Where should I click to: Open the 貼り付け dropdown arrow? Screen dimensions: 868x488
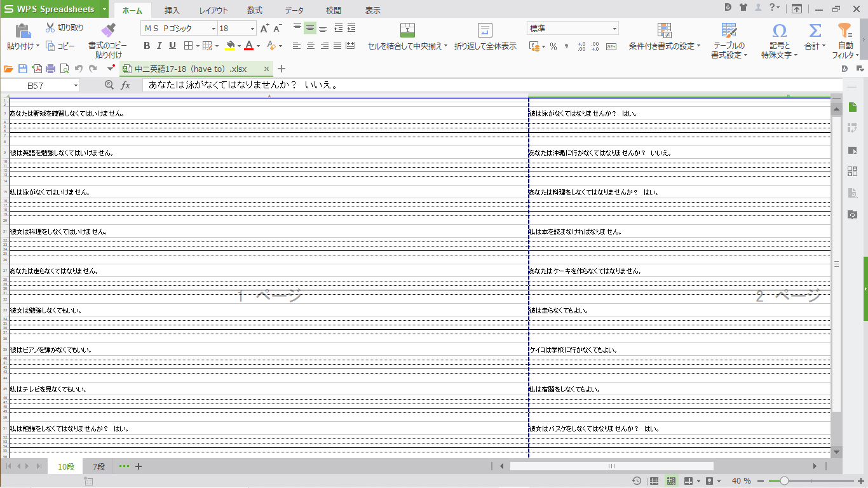pyautogui.click(x=37, y=46)
